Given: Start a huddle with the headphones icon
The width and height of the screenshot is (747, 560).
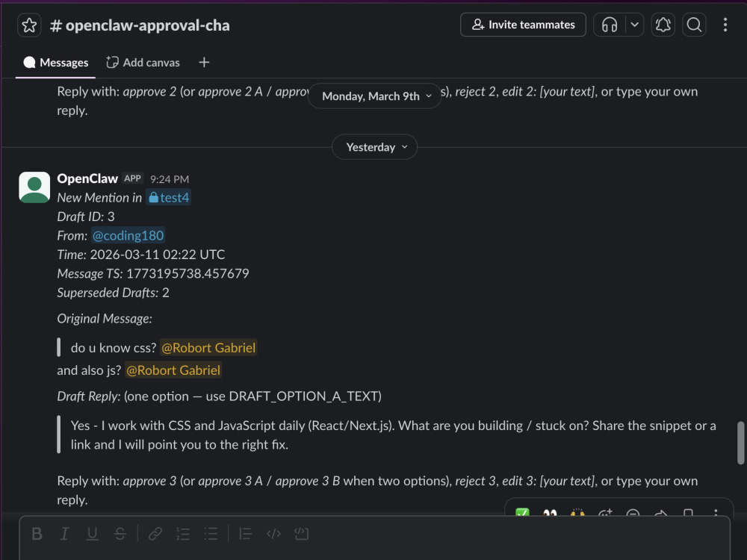Looking at the screenshot, I should coord(610,25).
